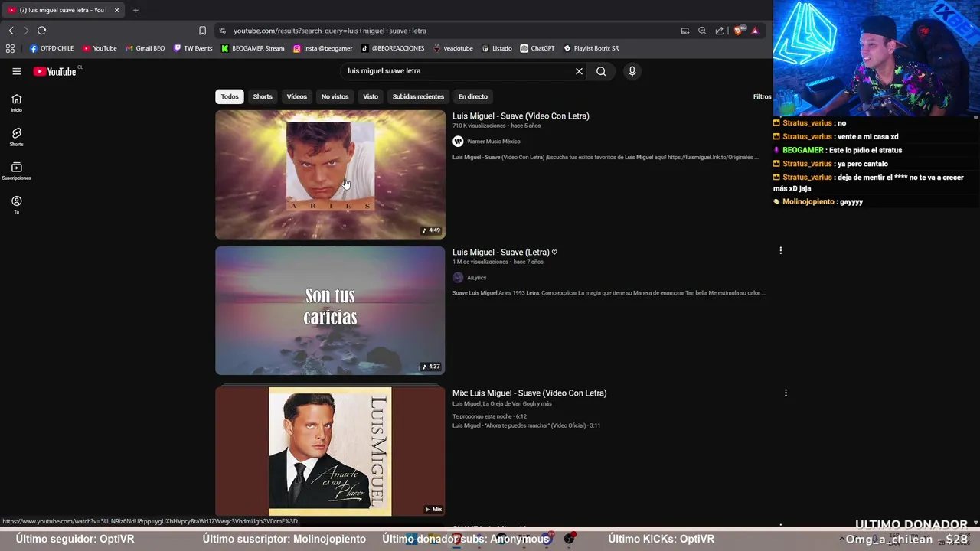Screen dimensions: 980x551
Task: Close the luis miguel suave letra tab
Action: pyautogui.click(x=117, y=10)
